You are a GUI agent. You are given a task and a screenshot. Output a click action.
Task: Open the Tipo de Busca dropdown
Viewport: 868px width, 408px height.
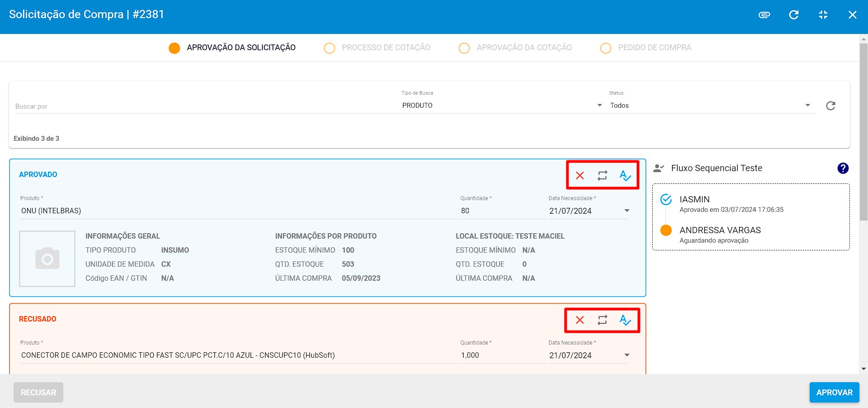(502, 106)
